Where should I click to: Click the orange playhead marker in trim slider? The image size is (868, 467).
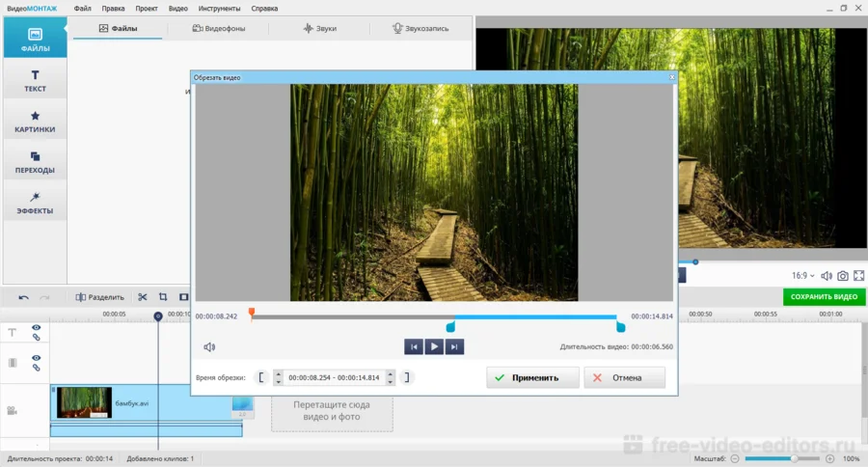click(252, 314)
